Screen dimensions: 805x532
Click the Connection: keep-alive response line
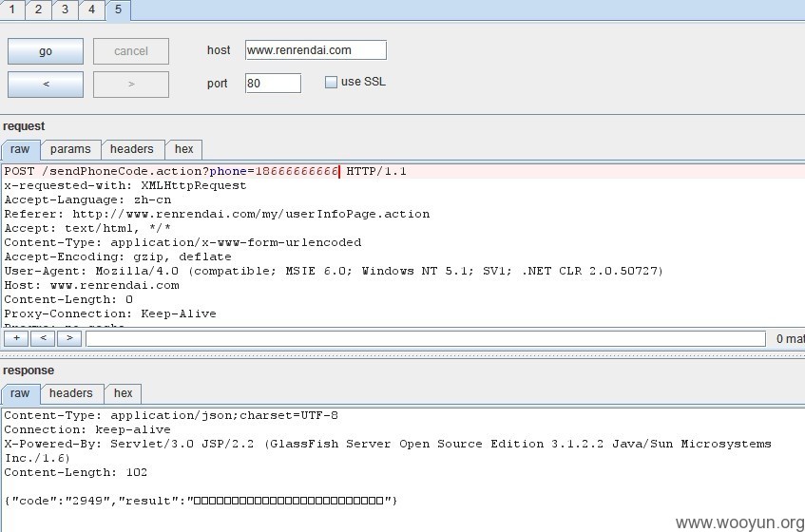[x=87, y=430]
